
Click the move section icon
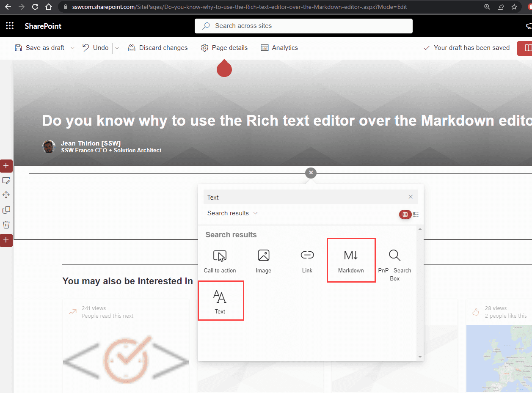pos(6,195)
